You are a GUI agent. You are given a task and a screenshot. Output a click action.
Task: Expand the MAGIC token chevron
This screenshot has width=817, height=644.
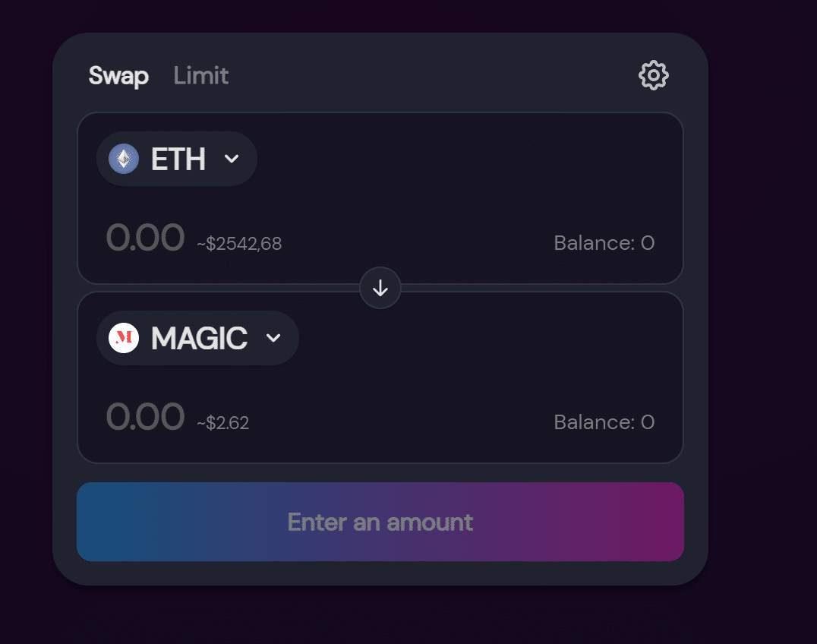pyautogui.click(x=273, y=338)
